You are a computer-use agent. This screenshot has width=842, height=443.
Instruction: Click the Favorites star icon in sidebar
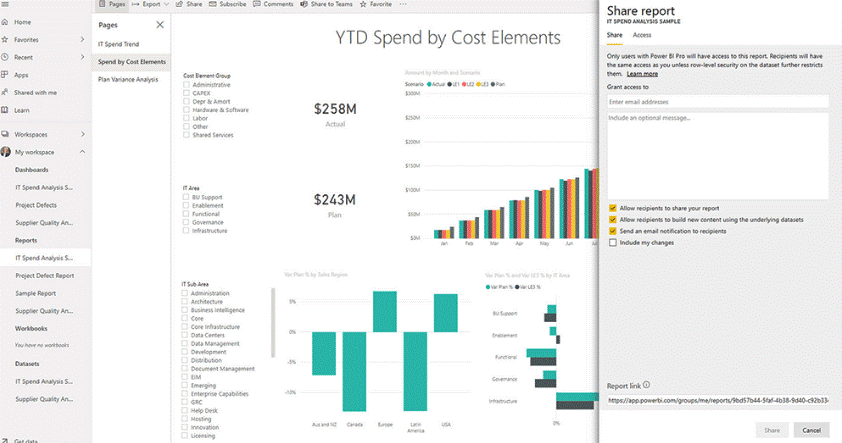click(x=5, y=40)
